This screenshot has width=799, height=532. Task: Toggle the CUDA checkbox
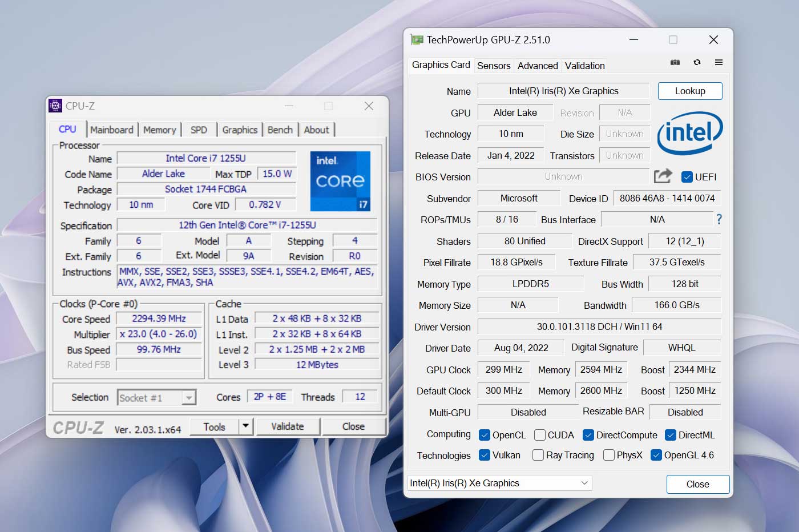(x=539, y=435)
